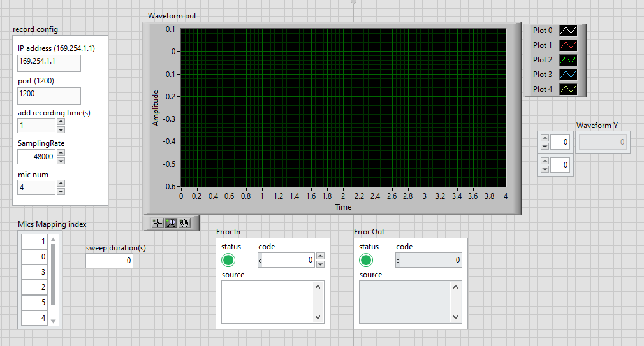Select the graph zoom magnifier tool
The height and width of the screenshot is (346, 644).
coord(171,223)
